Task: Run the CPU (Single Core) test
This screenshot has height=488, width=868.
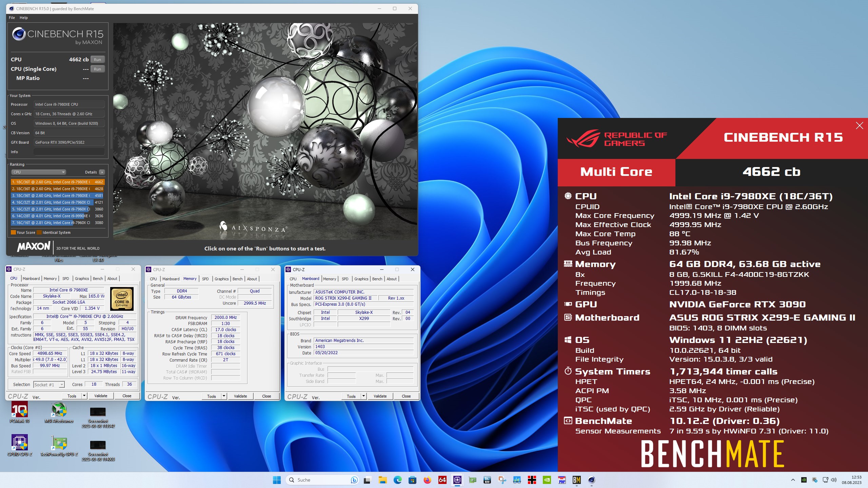Action: pos(97,69)
